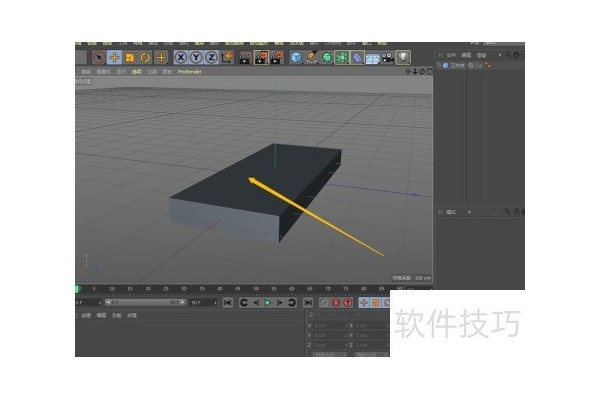Click the Object Manager home icon
Screen dimensions: 600x400
tap(516, 55)
